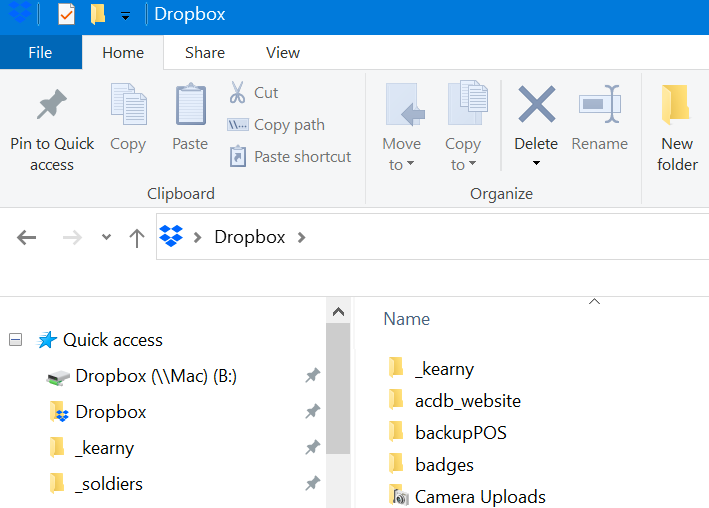Open the File menu
This screenshot has height=508, width=709.
[40, 53]
